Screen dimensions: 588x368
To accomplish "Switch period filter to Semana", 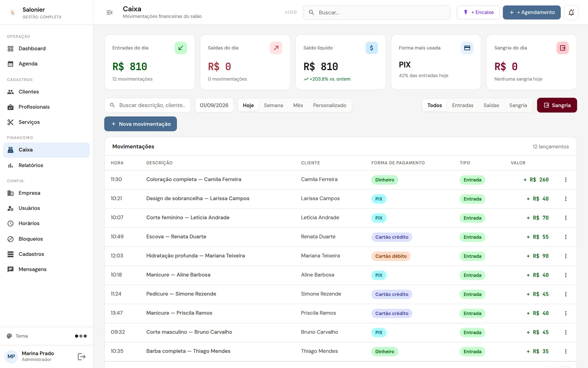I will tap(273, 105).
